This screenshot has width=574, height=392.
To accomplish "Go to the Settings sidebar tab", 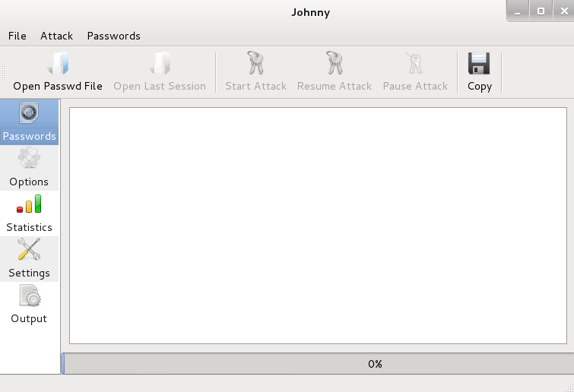I will click(x=30, y=259).
